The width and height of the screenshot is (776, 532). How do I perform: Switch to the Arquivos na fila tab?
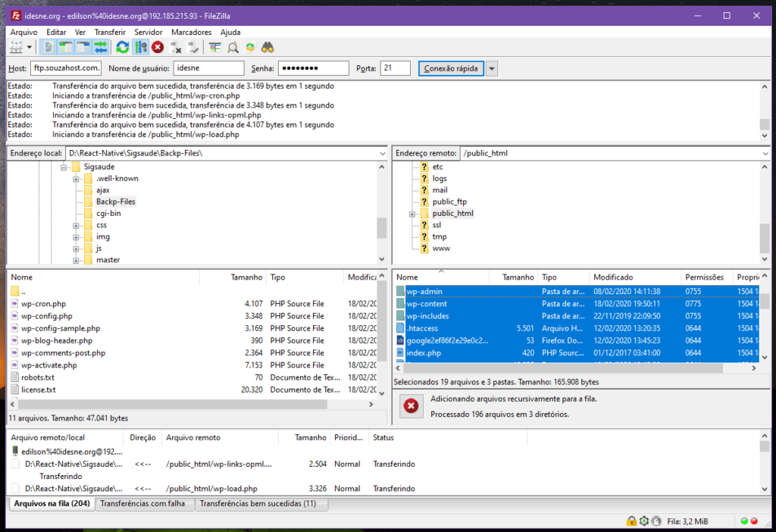52,503
